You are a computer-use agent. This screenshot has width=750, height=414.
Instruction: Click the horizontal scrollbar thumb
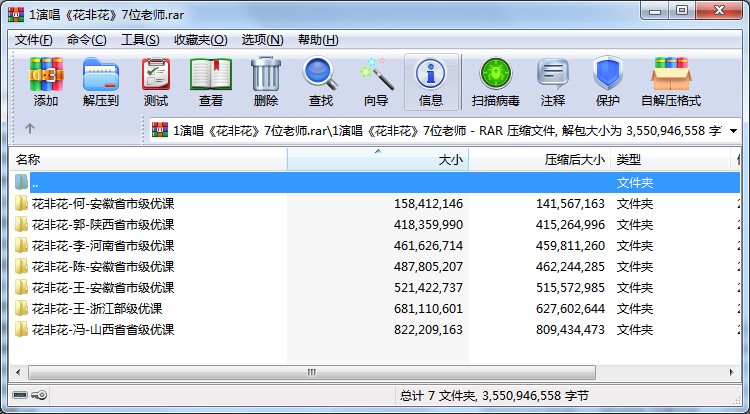(312, 372)
